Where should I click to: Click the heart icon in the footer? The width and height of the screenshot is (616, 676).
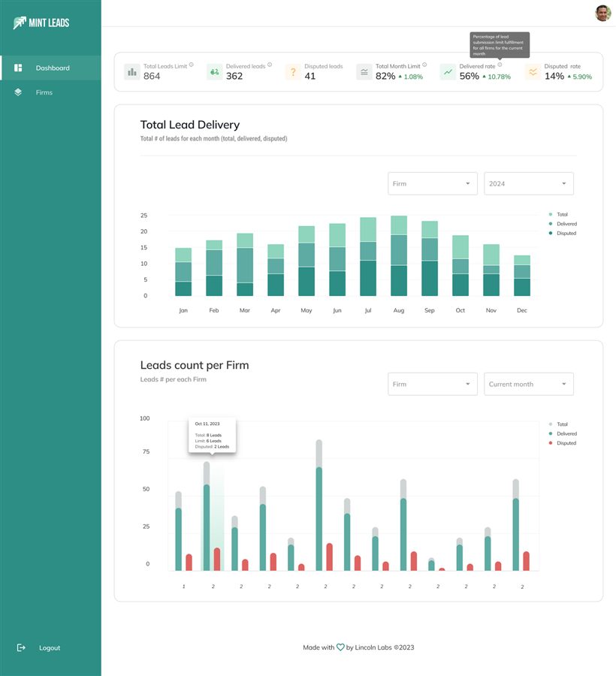click(x=340, y=647)
